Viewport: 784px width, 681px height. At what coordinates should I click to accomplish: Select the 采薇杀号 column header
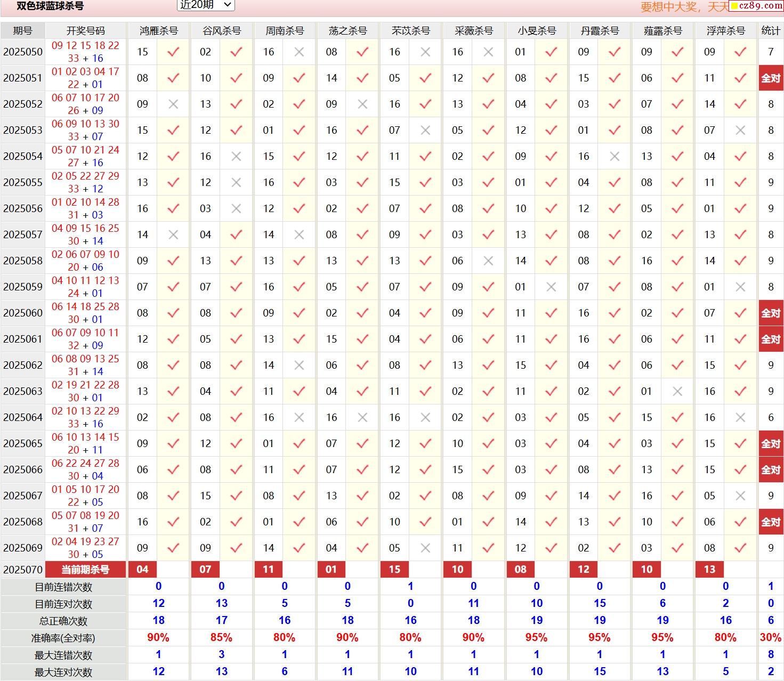pyautogui.click(x=474, y=30)
